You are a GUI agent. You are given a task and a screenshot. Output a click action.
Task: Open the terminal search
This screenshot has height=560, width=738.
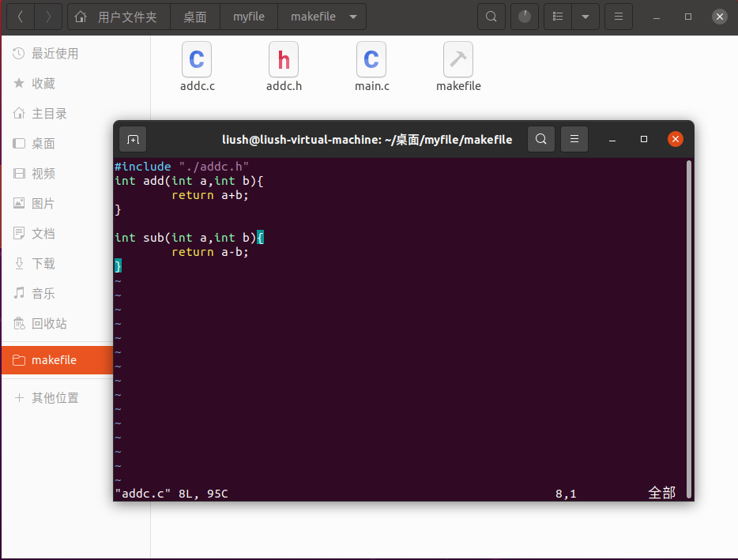tap(541, 139)
